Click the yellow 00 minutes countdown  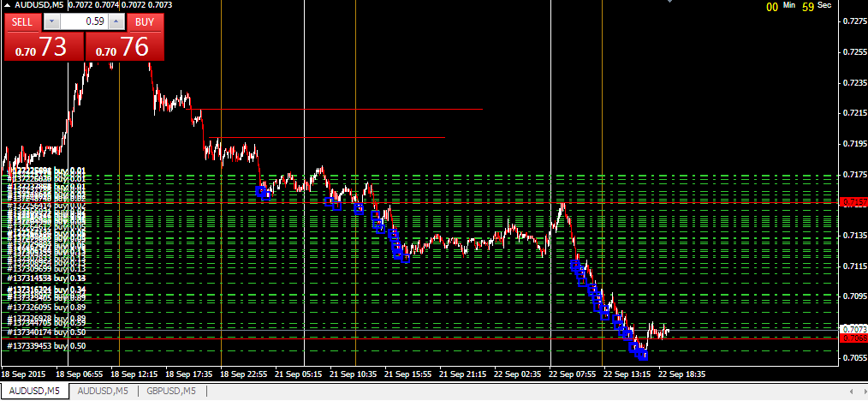tap(772, 7)
